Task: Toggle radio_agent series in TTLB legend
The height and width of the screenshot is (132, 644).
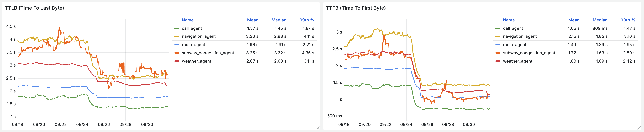Action: 193,45
